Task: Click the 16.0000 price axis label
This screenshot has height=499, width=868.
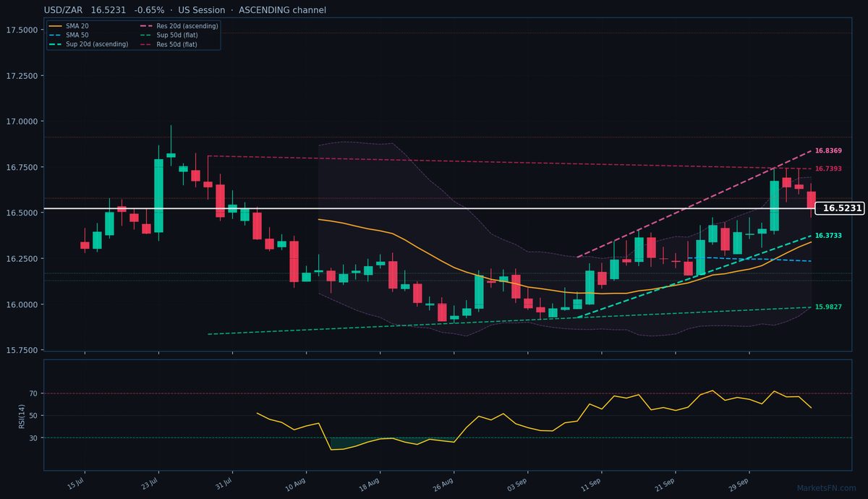Action: pos(22,304)
